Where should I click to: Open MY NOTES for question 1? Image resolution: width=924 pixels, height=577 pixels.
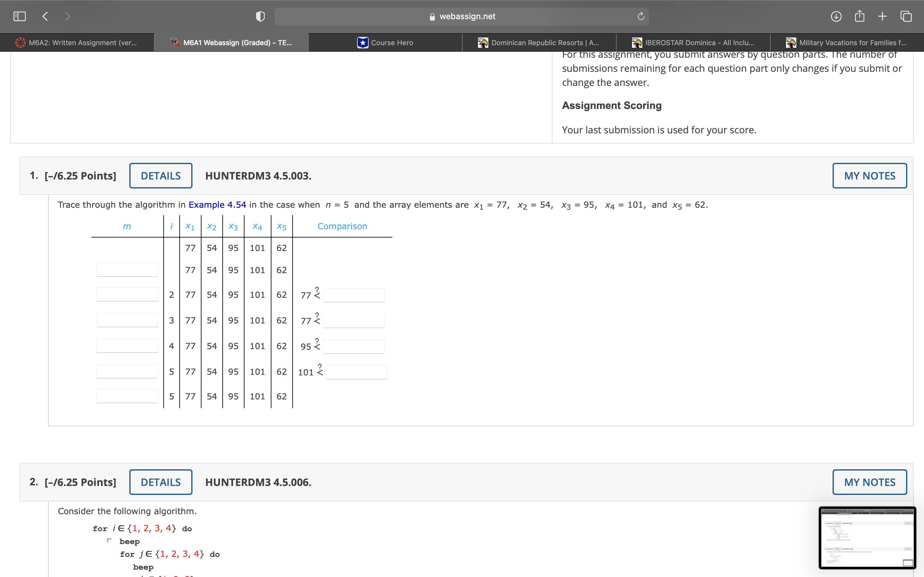point(869,176)
